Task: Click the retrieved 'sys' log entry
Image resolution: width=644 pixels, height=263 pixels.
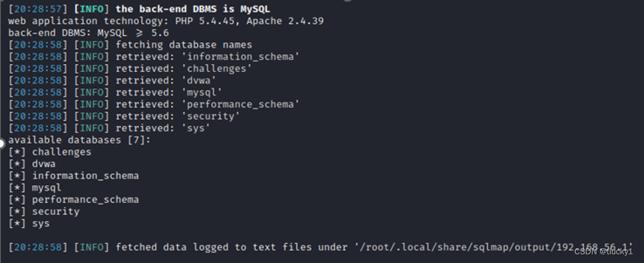Action: tap(110, 128)
